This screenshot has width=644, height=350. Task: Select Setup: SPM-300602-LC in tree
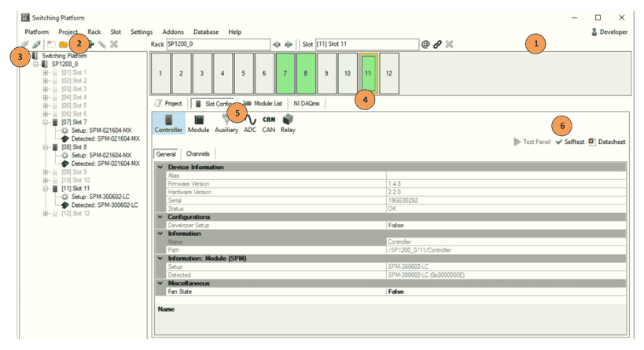[x=101, y=197]
